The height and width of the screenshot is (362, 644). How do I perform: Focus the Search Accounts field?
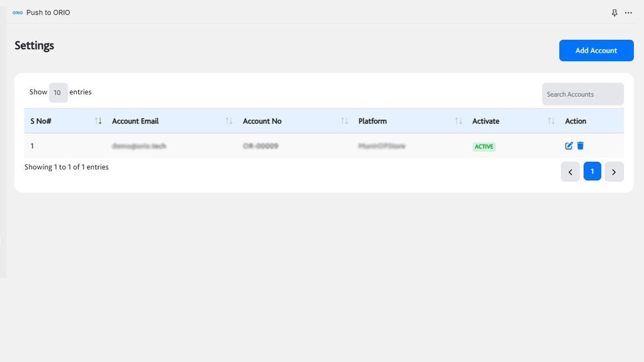582,94
